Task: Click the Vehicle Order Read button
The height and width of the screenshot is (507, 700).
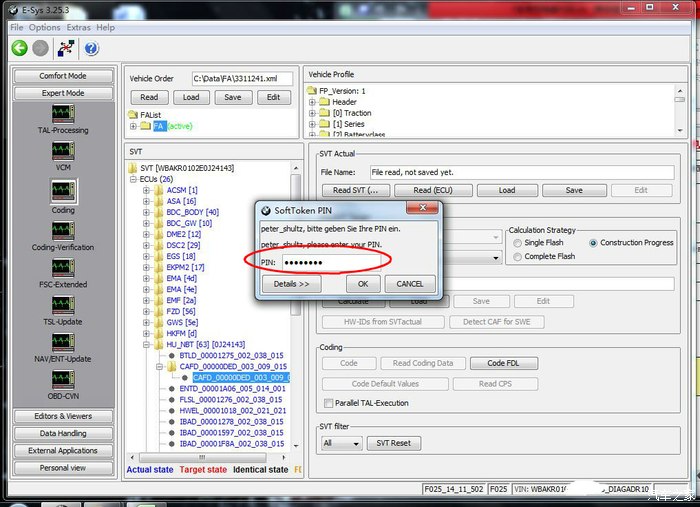Action: pos(149,97)
